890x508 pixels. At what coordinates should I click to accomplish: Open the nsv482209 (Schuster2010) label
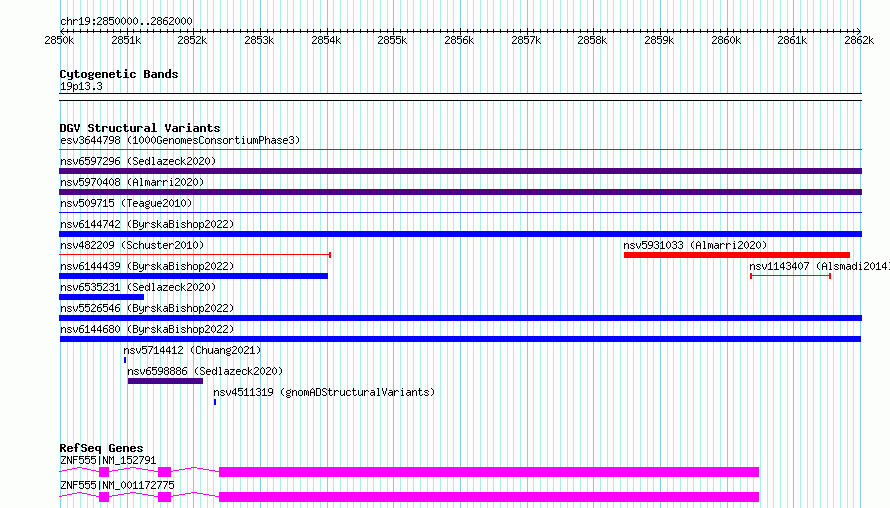pyautogui.click(x=132, y=245)
